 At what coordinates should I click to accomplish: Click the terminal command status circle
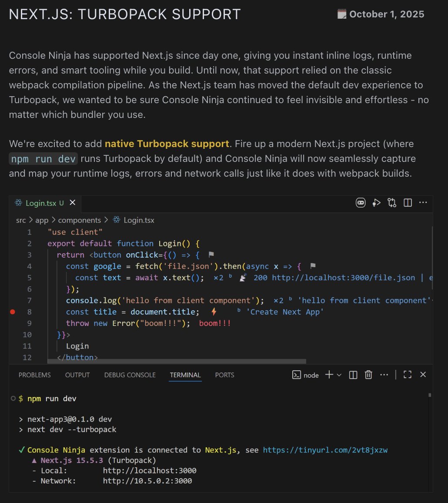click(x=13, y=399)
